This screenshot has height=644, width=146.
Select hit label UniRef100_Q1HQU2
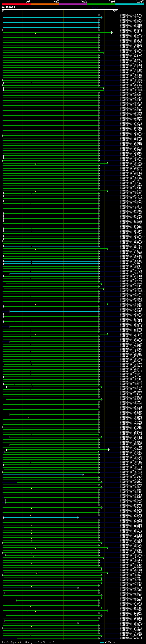click(131, 253)
